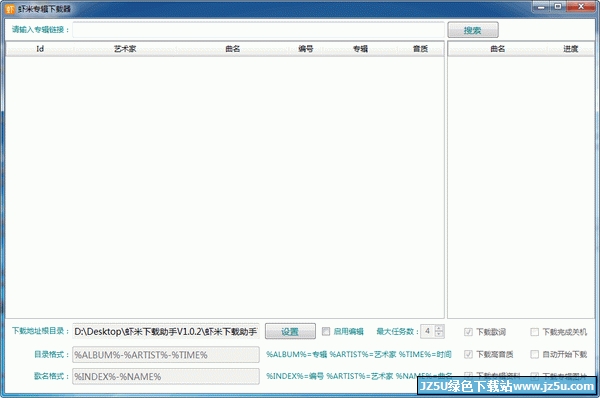Click the album link input field
This screenshot has height=398, width=600.
(258, 30)
